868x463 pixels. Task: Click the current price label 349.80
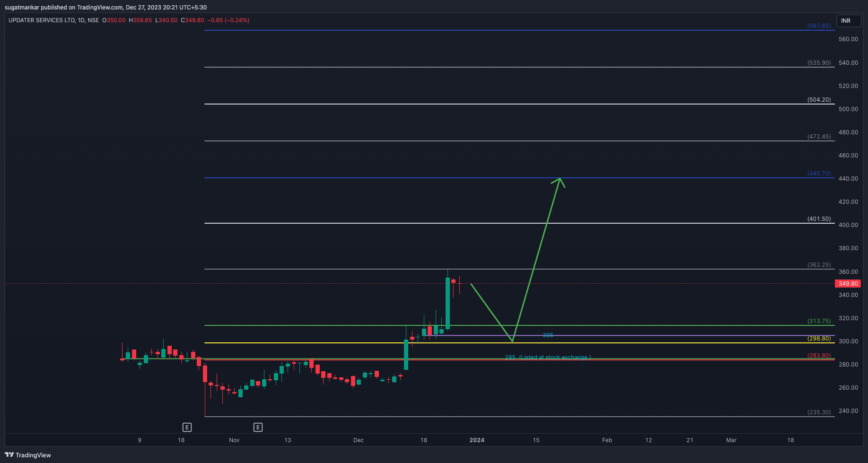848,284
